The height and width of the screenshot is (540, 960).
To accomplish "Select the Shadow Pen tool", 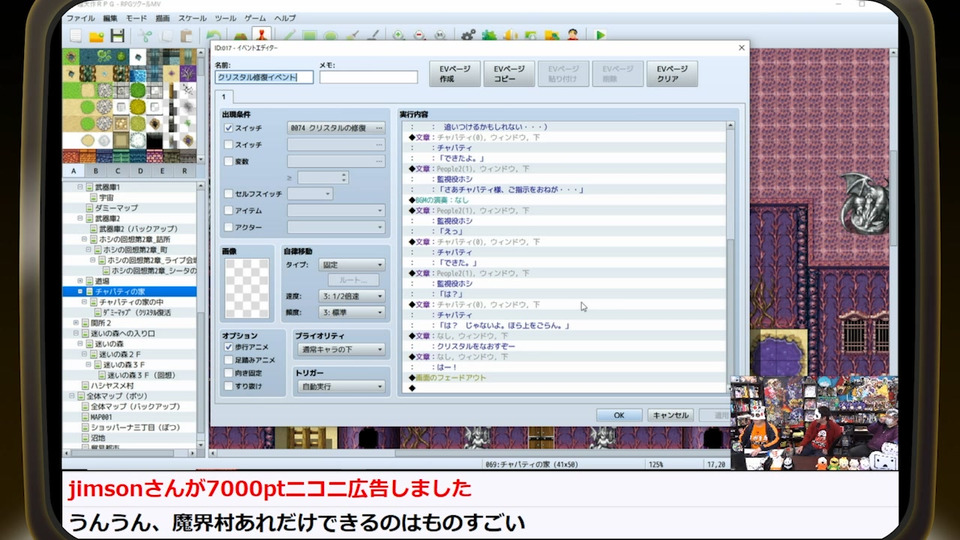I will point(373,36).
